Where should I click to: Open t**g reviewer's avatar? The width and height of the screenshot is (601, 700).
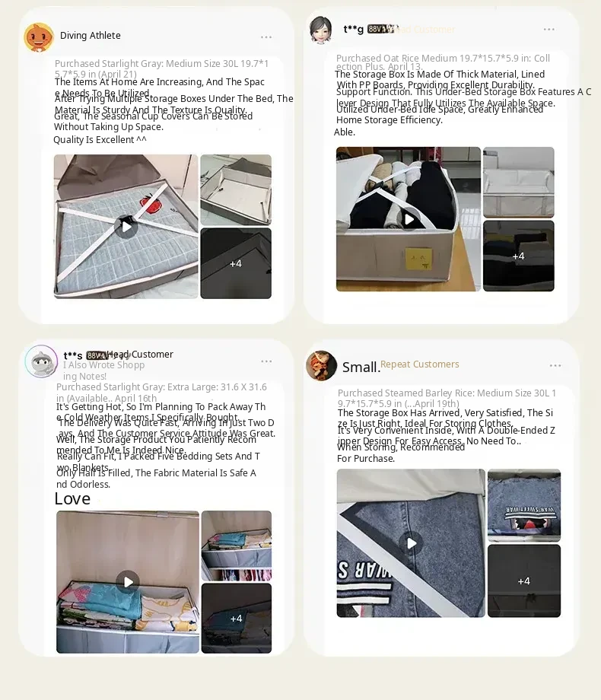(320, 30)
